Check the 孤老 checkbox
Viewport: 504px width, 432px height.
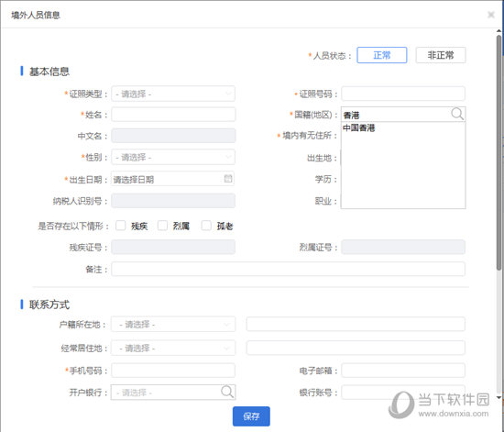click(206, 226)
